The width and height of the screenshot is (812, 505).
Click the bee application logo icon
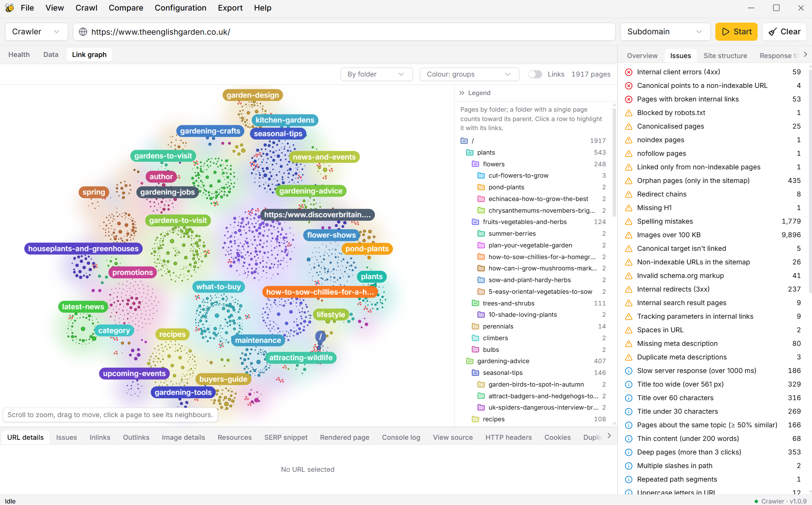pos(9,8)
